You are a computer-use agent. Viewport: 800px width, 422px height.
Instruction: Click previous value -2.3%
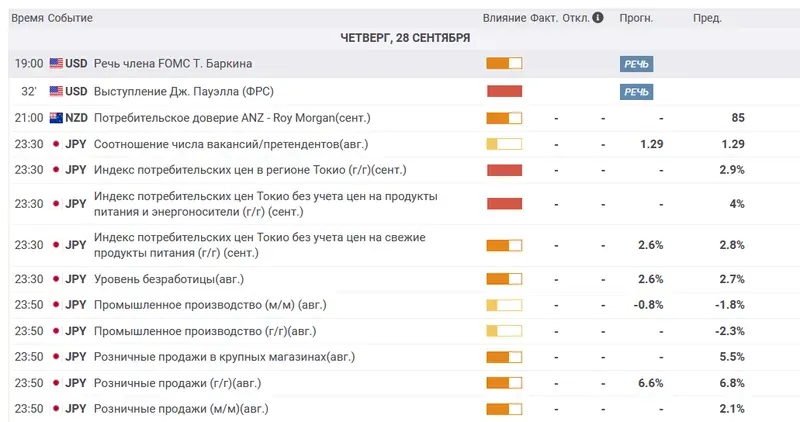[730, 331]
